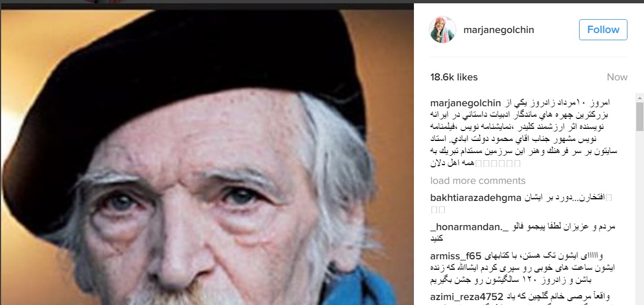The height and width of the screenshot is (305, 644).
Task: Open marjanegolchin's profile picture avatar
Action: point(443,30)
